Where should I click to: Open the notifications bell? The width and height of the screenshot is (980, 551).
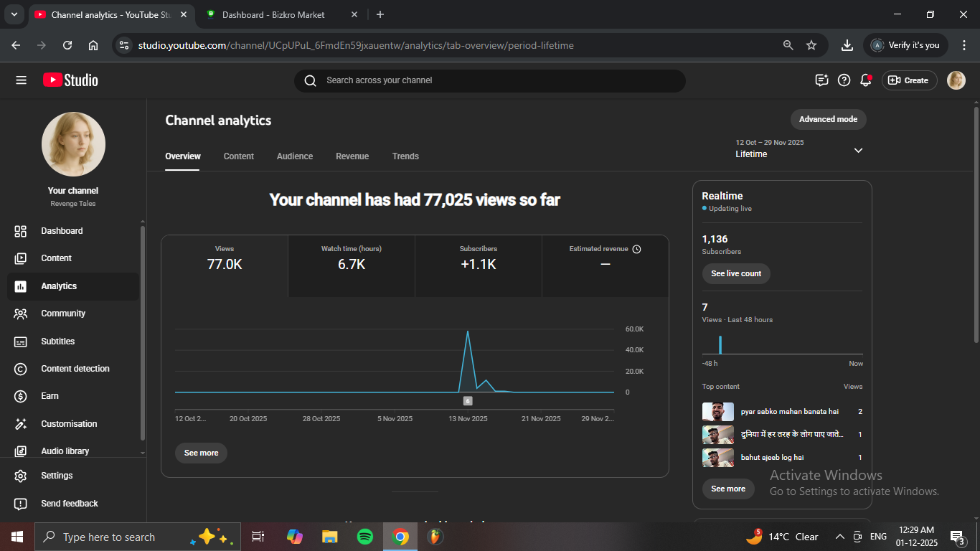click(x=866, y=80)
